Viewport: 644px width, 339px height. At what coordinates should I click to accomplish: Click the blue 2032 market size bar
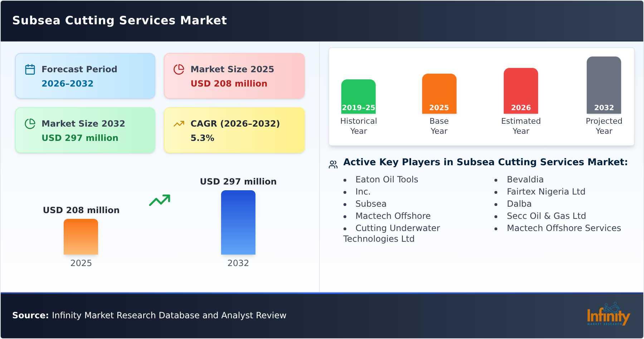click(238, 222)
